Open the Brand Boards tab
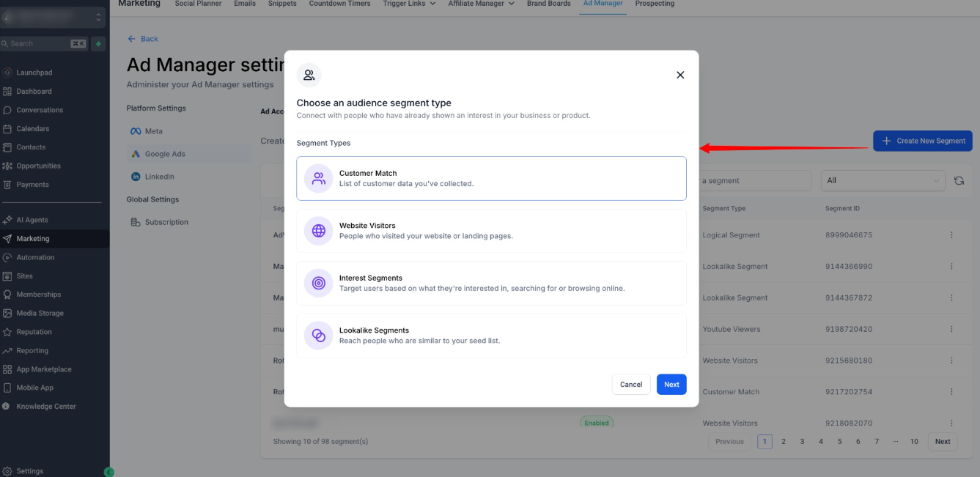The image size is (980, 477). point(549,4)
